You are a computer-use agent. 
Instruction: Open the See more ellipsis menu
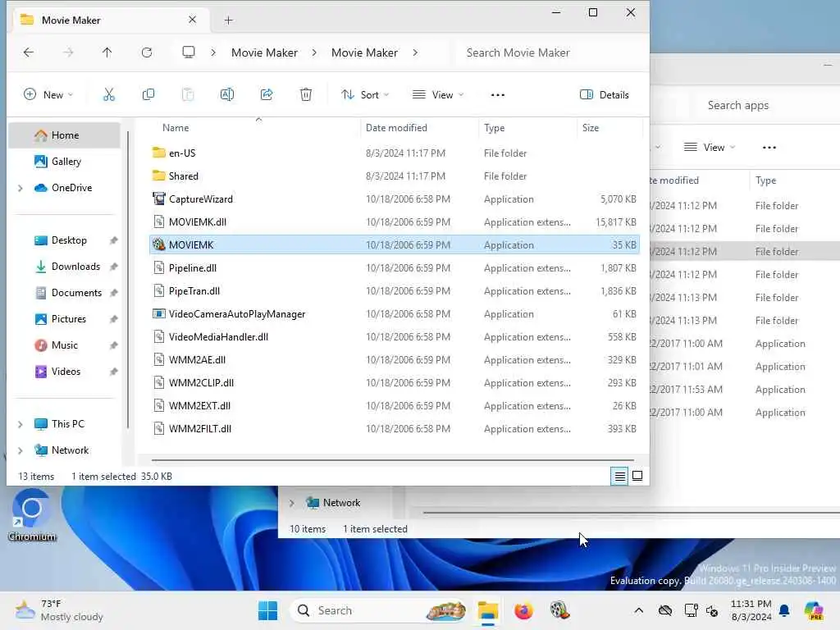[x=498, y=95]
